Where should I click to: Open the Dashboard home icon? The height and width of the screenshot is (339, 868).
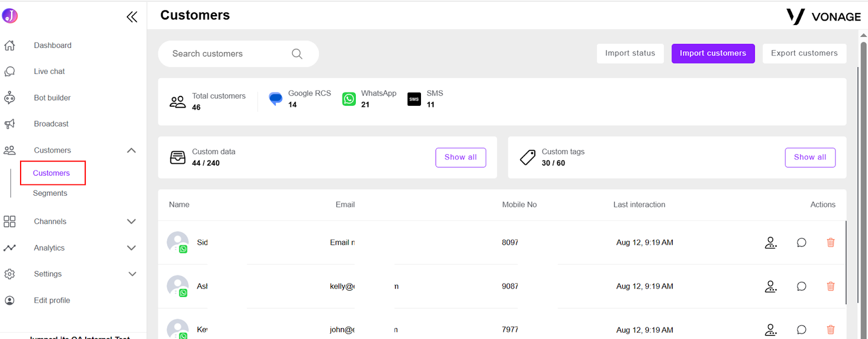(10, 46)
